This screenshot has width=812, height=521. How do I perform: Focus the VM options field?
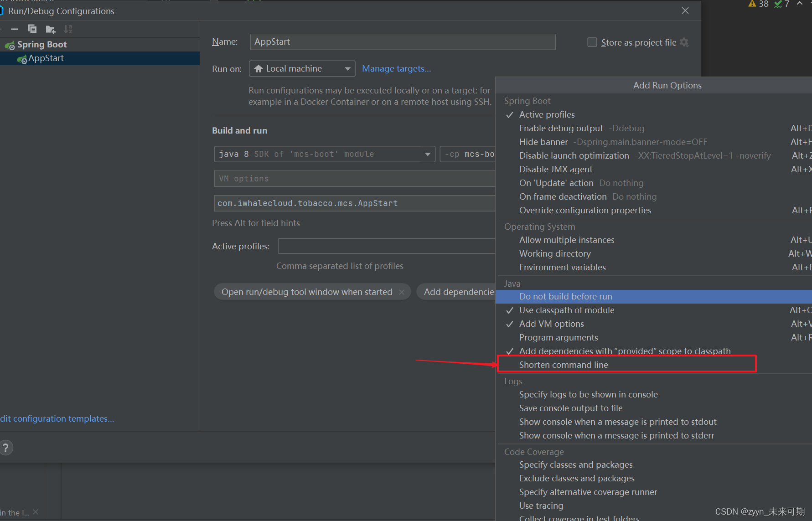354,179
